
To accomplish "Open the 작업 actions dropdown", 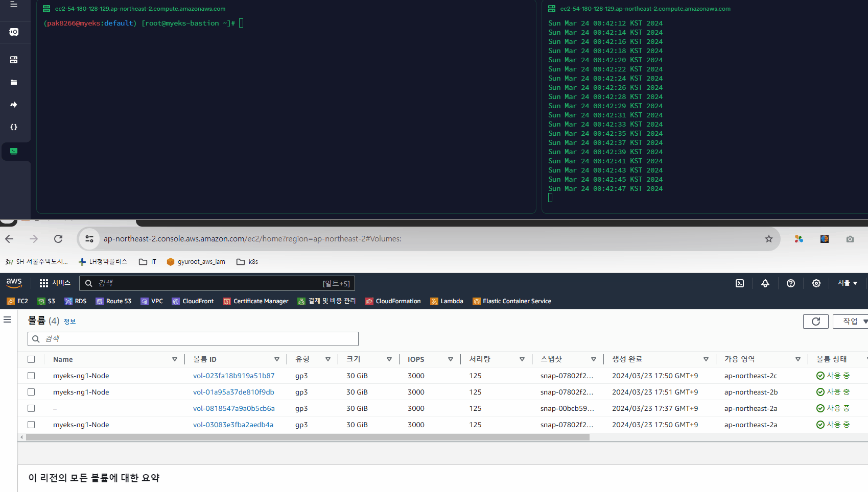I will pos(852,321).
